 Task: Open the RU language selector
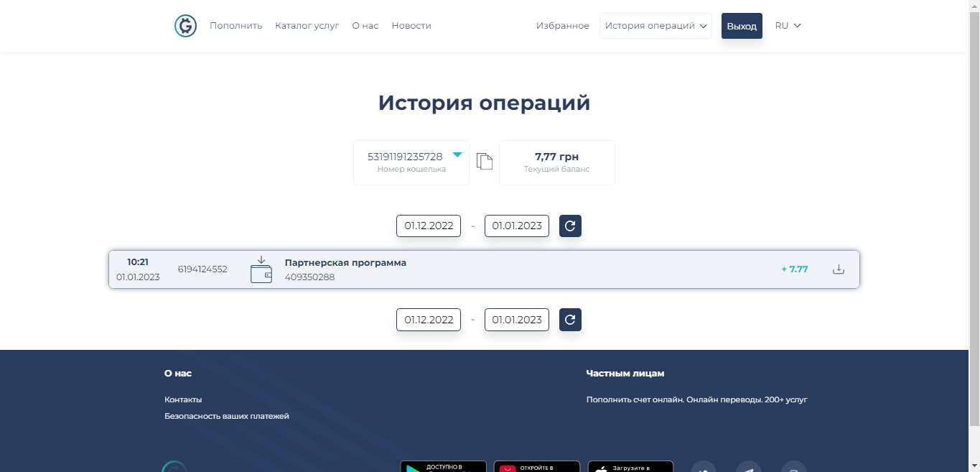788,26
